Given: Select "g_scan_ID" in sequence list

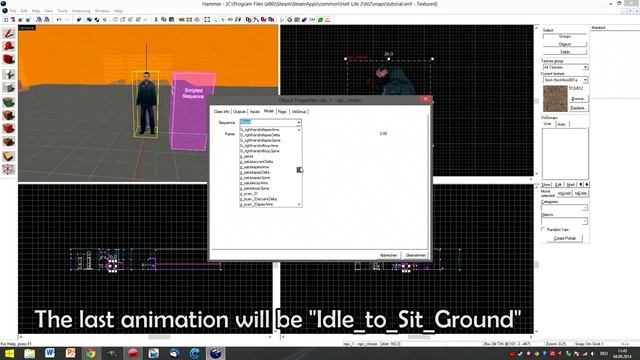Looking at the screenshot, I should 249,193.
